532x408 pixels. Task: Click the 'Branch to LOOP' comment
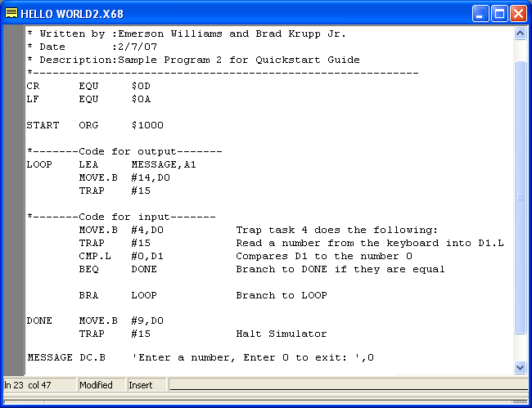281,295
